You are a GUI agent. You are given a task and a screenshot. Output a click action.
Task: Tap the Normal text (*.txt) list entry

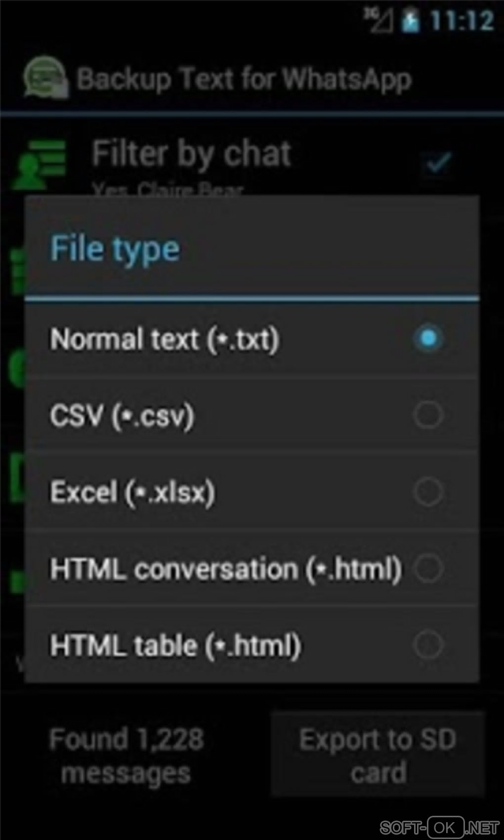tap(252, 339)
